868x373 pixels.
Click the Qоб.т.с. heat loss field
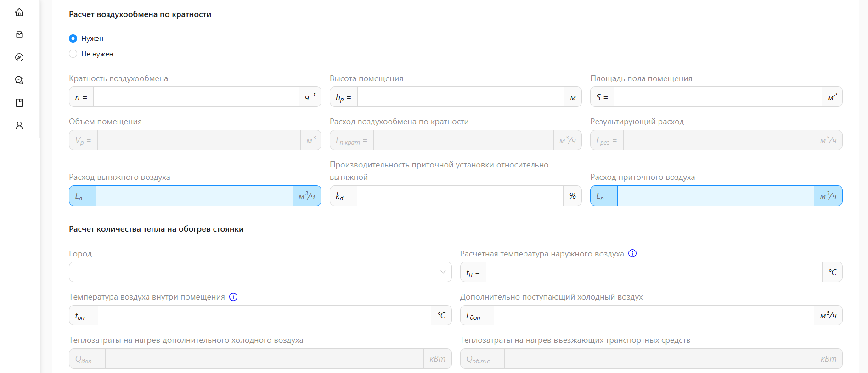point(659,359)
